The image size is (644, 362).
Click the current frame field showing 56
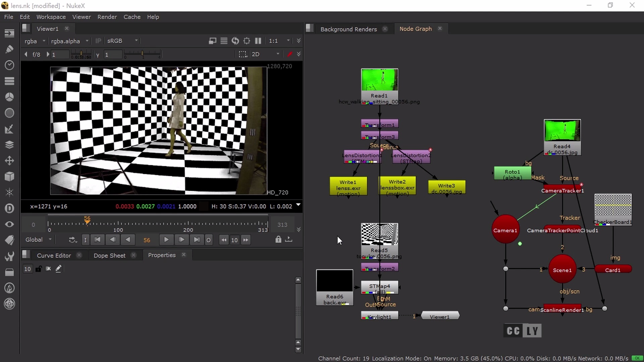pos(147,240)
